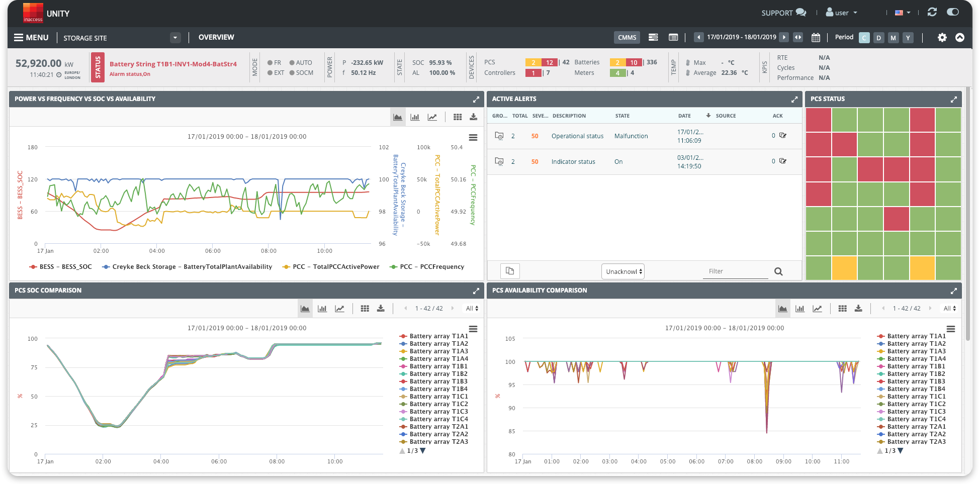The height and width of the screenshot is (484, 980).
Task: Click the red first PCS status tile
Action: [x=819, y=120]
